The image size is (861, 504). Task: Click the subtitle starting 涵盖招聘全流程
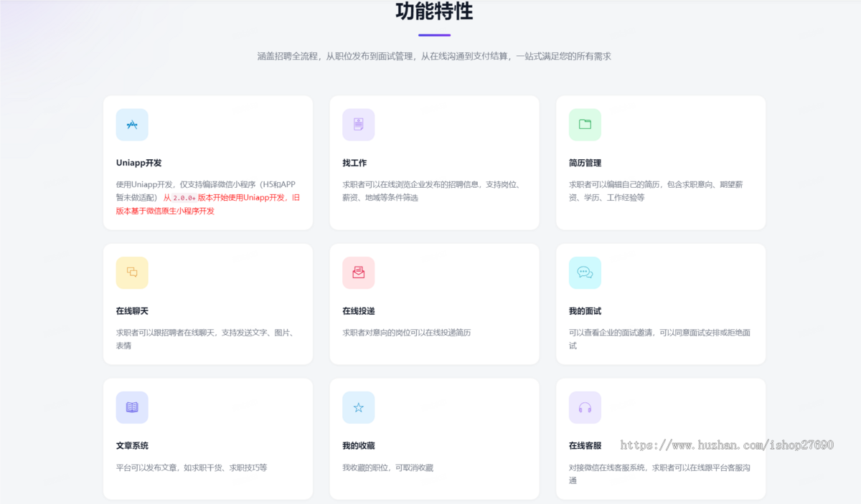(x=434, y=56)
